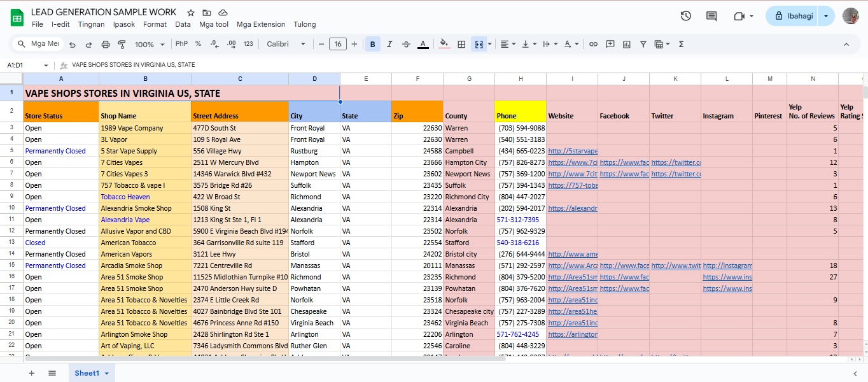Image resolution: width=868 pixels, height=382 pixels.
Task: Toggle bold formatting
Action: (372, 45)
